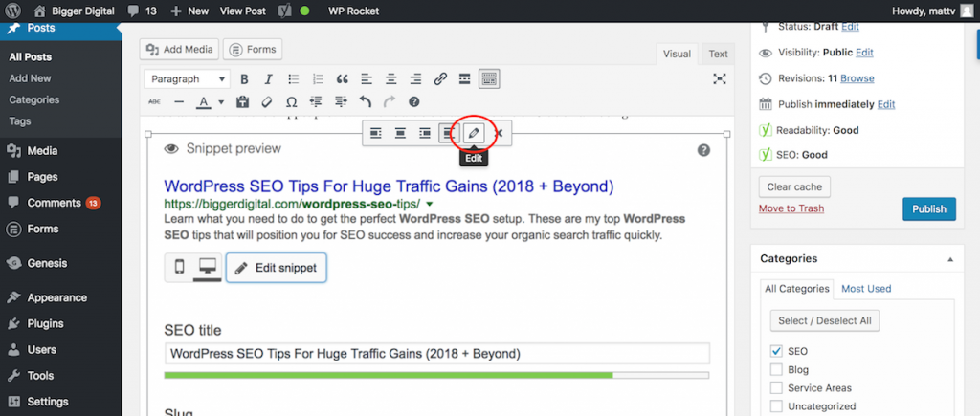Switch to the Most Used categories tab

866,289
